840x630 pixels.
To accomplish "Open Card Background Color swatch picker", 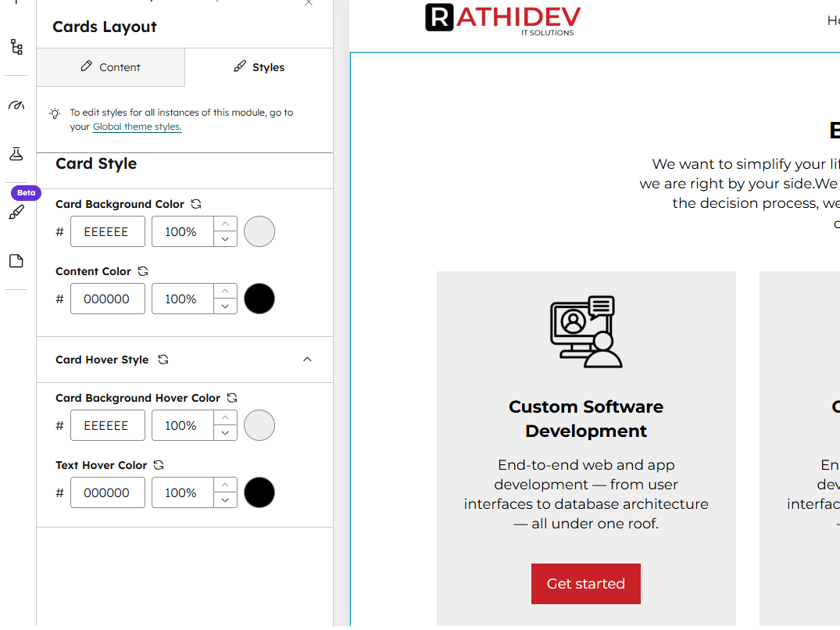I will click(259, 231).
